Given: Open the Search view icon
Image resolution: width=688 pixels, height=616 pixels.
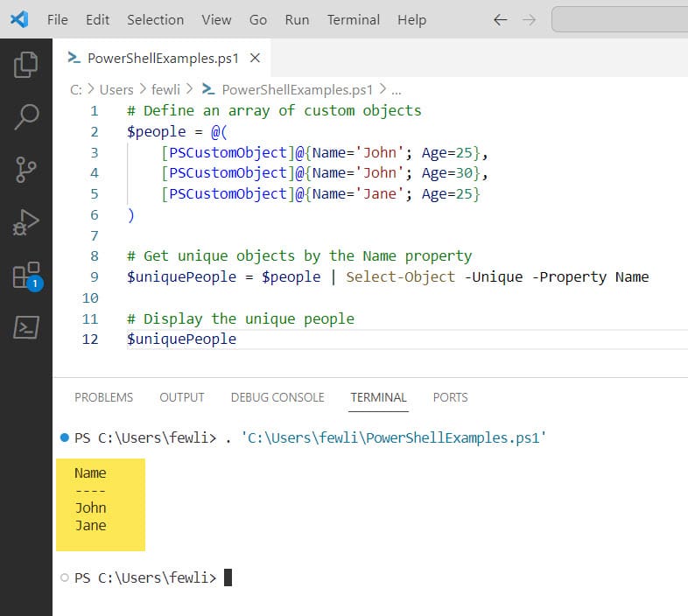Looking at the screenshot, I should coord(26,116).
